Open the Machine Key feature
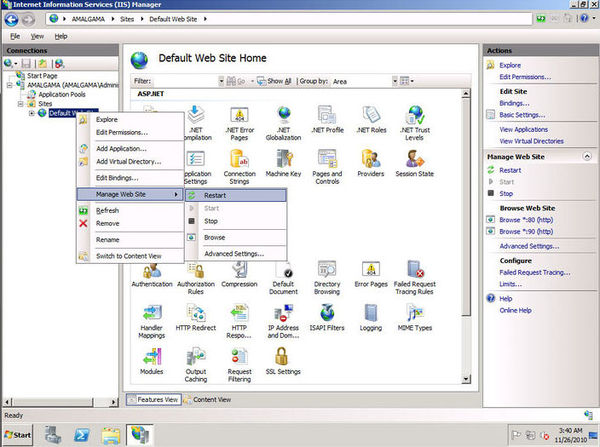 tap(284, 163)
